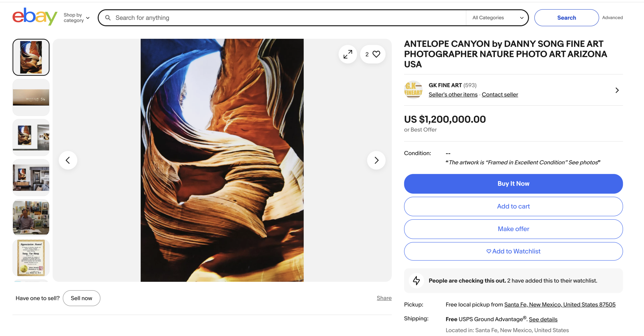The height and width of the screenshot is (336, 644).
Task: Click the heart icon on the photo
Action: (376, 54)
